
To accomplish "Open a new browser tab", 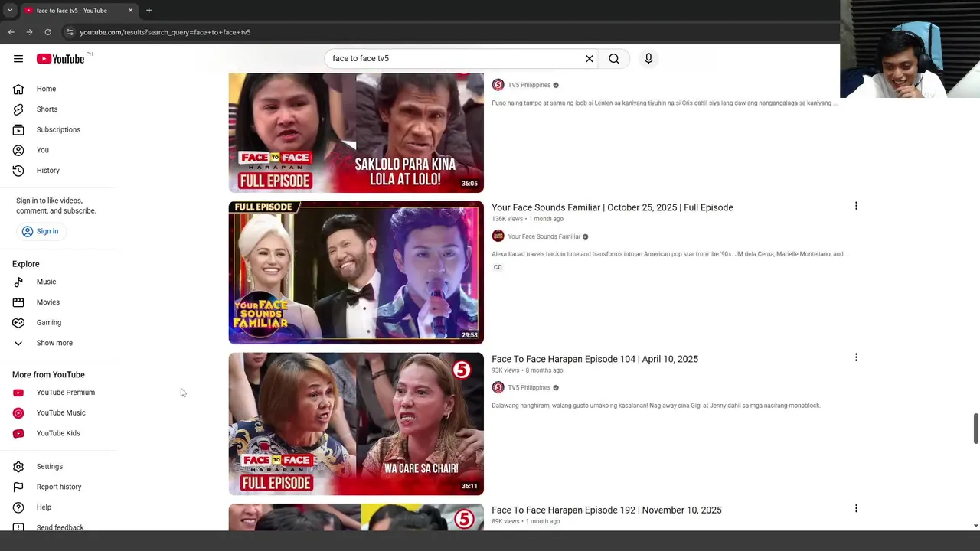I will [149, 11].
